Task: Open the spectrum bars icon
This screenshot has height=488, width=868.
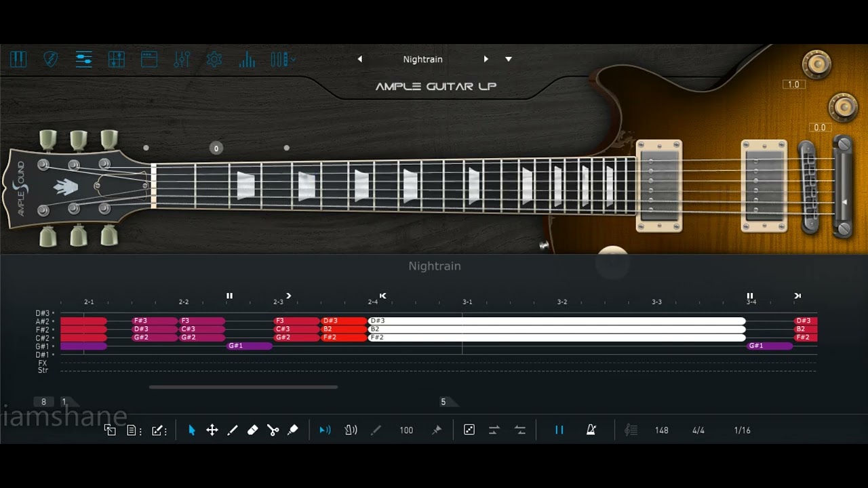Action: pos(247,60)
